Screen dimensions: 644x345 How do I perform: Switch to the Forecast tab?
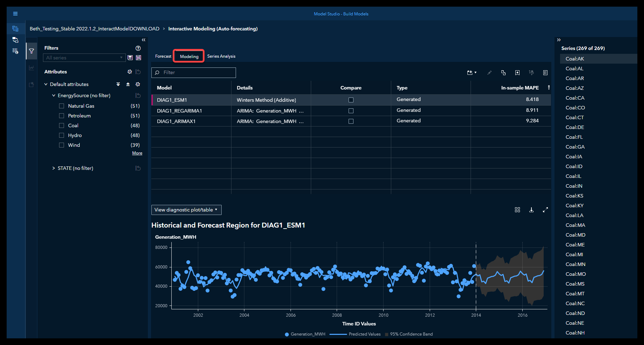[163, 56]
